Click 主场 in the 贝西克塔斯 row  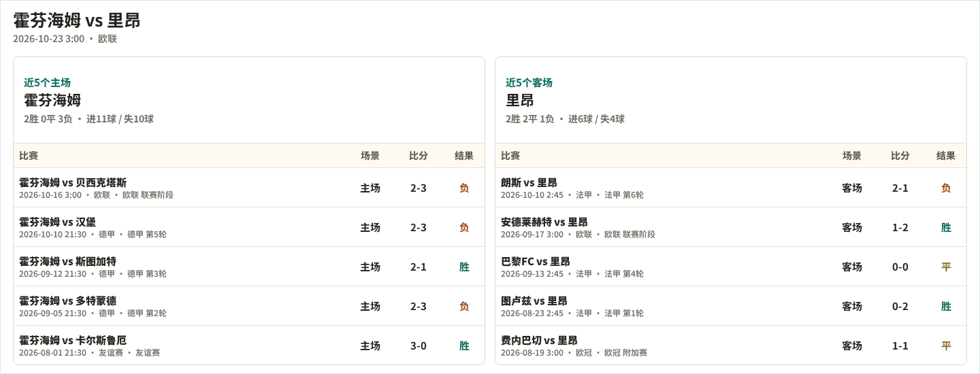pyautogui.click(x=370, y=188)
